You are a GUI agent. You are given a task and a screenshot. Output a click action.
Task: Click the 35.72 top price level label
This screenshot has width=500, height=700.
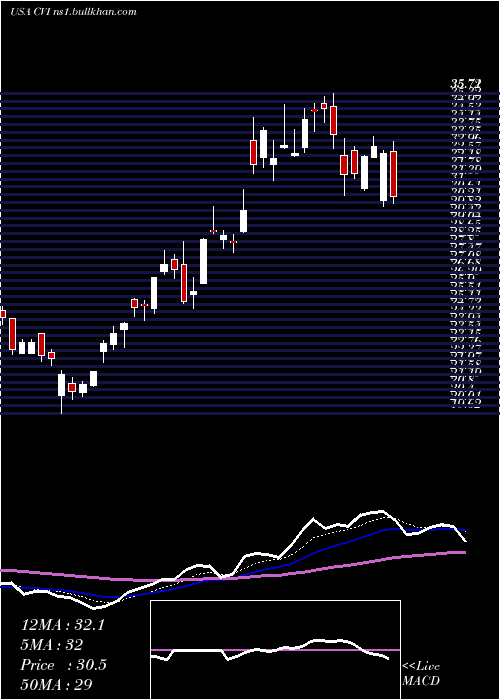point(466,83)
